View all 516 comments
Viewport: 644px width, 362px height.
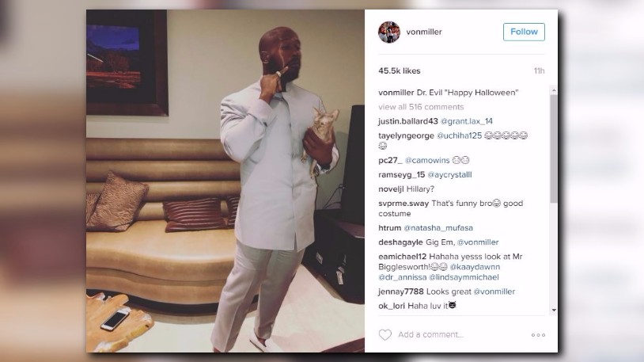click(421, 107)
